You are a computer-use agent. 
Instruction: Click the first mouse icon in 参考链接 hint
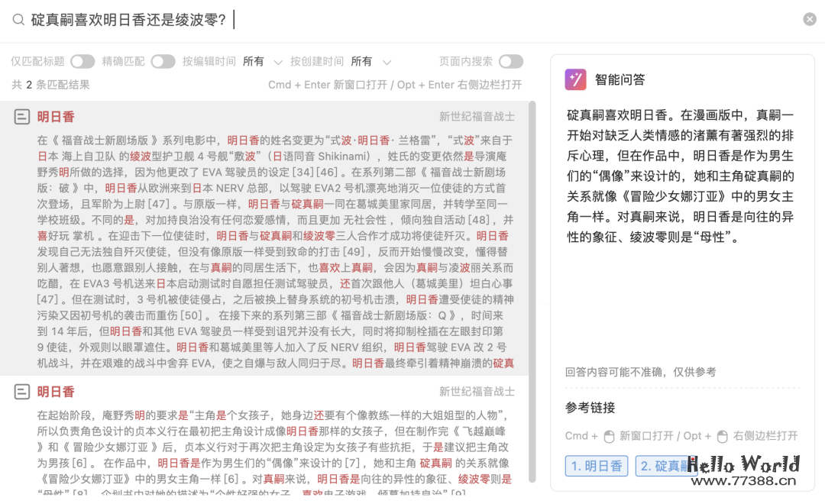[609, 436]
